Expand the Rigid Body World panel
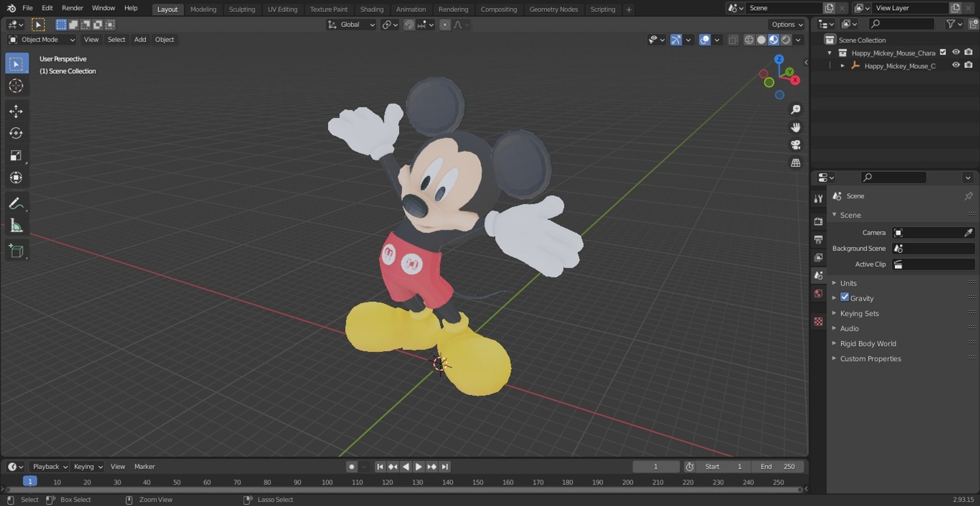 868,344
